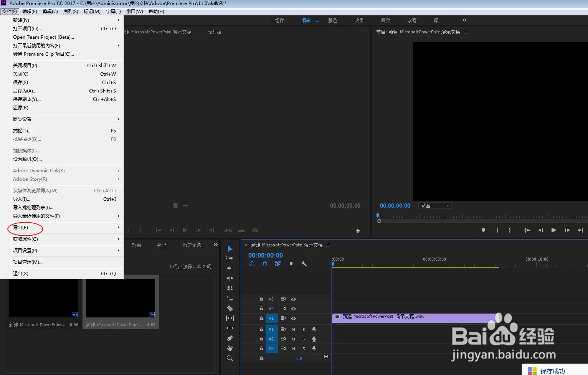
Task: Lock the V2 track
Action: tap(262, 309)
